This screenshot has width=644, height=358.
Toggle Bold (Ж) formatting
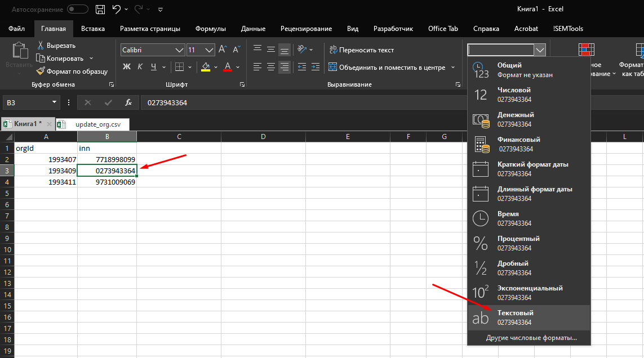pos(127,67)
